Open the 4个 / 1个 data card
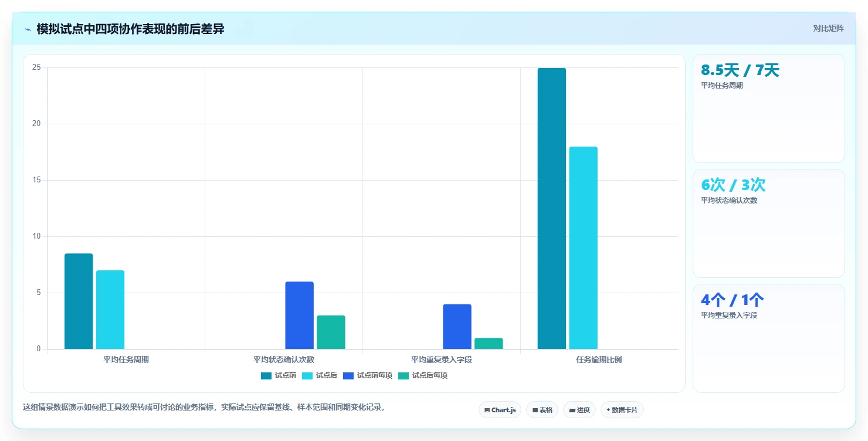 (x=769, y=338)
